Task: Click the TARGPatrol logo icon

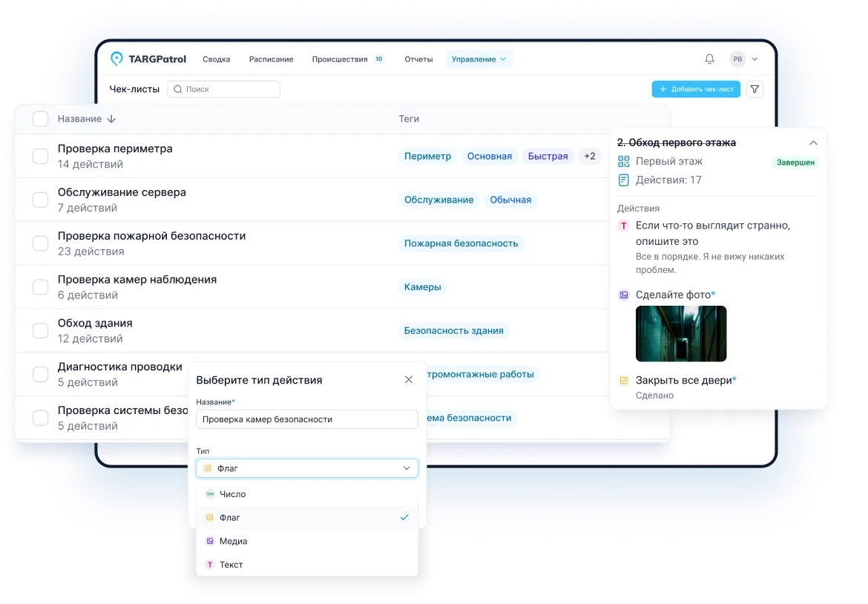Action: click(x=117, y=59)
